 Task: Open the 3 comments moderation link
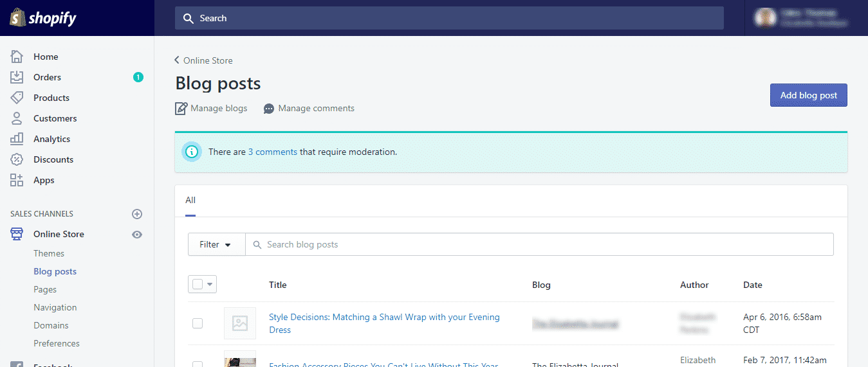[x=272, y=152]
